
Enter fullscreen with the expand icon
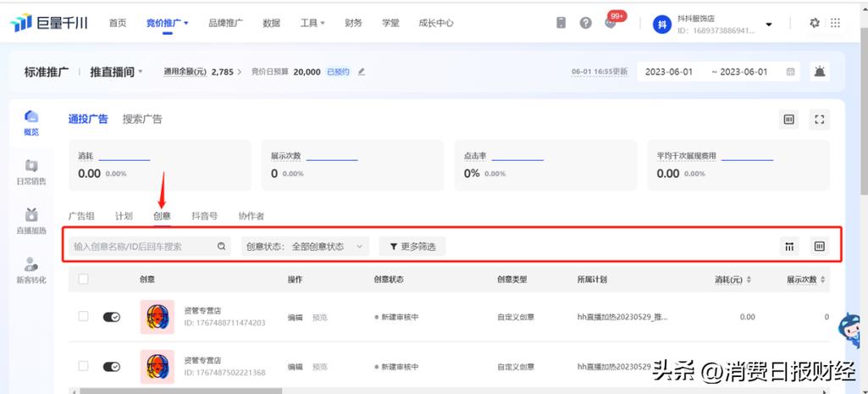[x=820, y=119]
